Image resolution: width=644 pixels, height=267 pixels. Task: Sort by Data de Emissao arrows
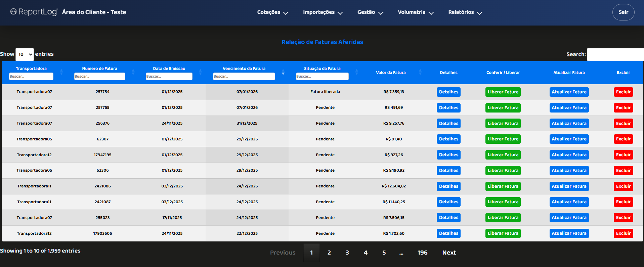coord(200,72)
